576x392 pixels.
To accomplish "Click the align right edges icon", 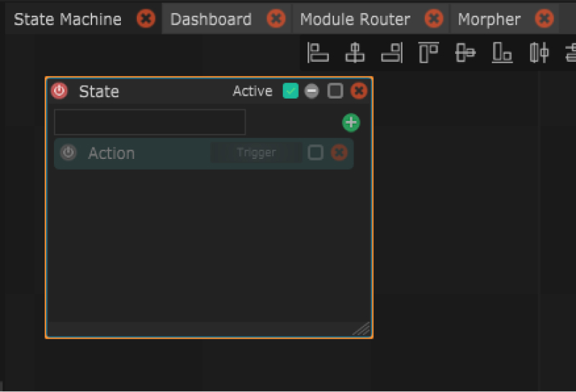I will 392,53.
